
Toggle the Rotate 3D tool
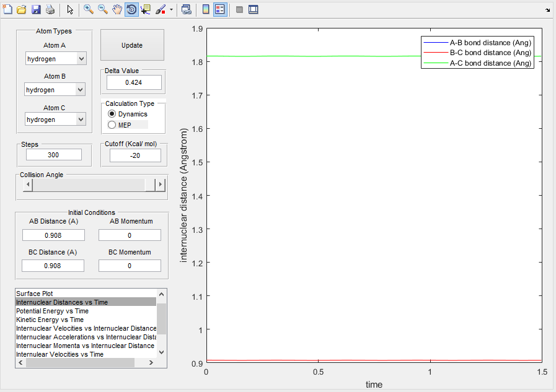(x=131, y=9)
